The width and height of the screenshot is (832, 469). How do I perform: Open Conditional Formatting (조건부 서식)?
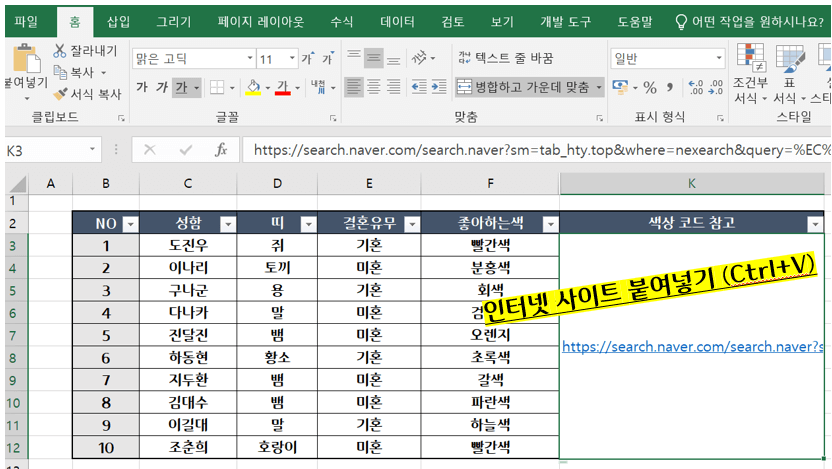point(750,73)
